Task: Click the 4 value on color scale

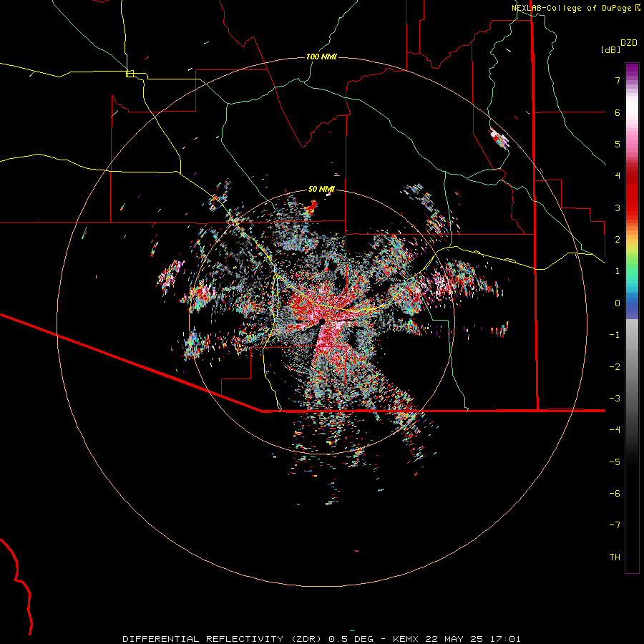Action: (x=618, y=175)
